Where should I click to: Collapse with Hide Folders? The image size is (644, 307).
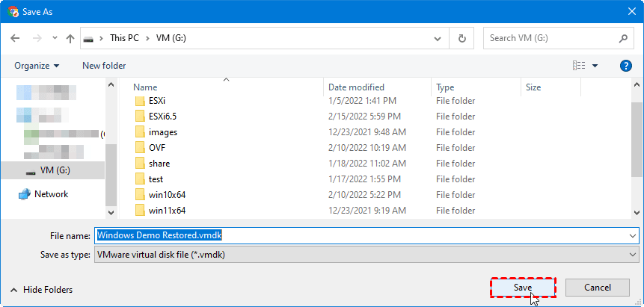coord(41,290)
